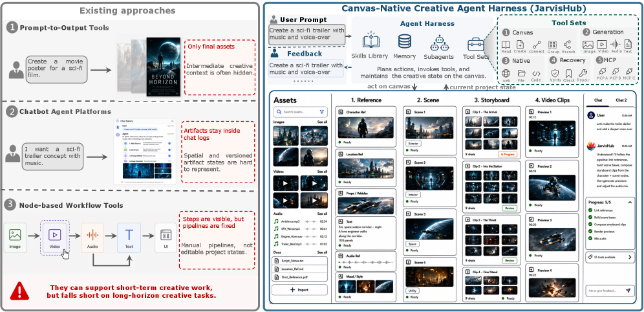Click the Native Code brackets icon
The image size is (644, 312).
click(536, 74)
